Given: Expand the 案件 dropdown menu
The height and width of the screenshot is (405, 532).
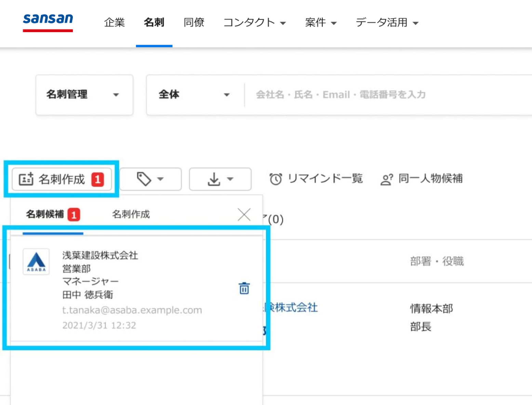Looking at the screenshot, I should [x=321, y=23].
